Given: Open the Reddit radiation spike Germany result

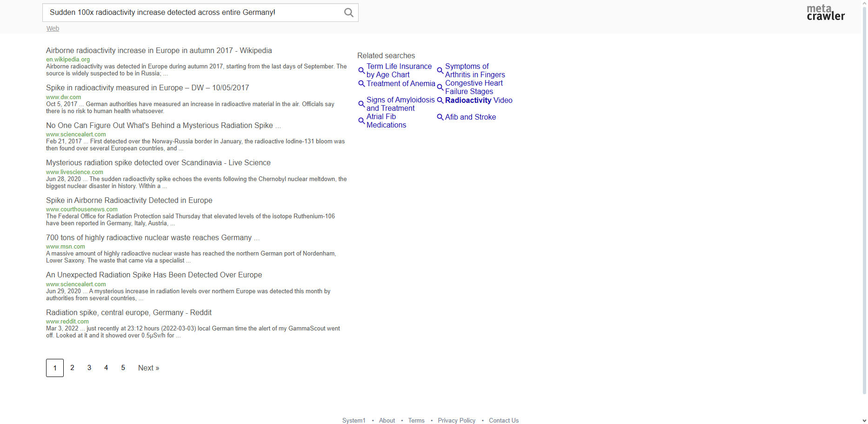Looking at the screenshot, I should coord(128,313).
